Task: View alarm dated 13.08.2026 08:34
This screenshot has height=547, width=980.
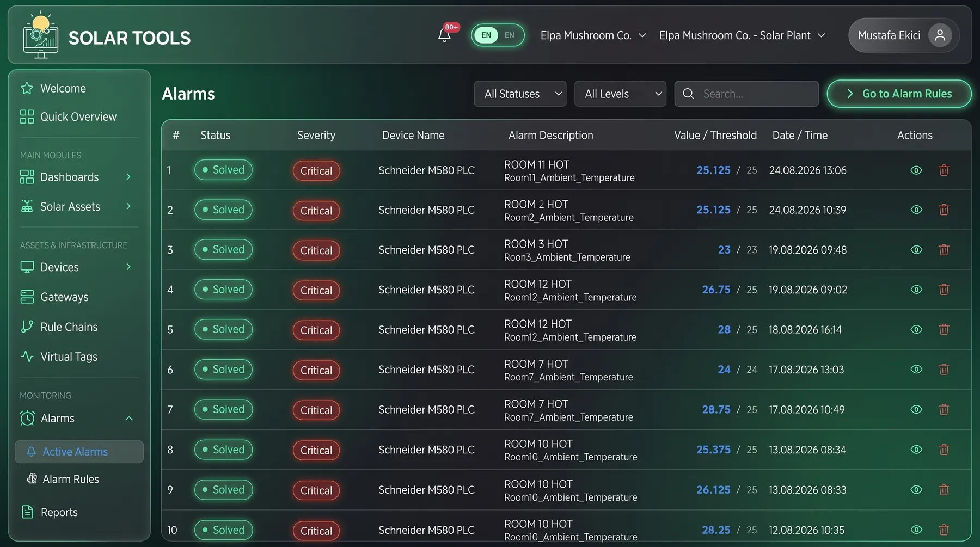Action: click(x=916, y=450)
